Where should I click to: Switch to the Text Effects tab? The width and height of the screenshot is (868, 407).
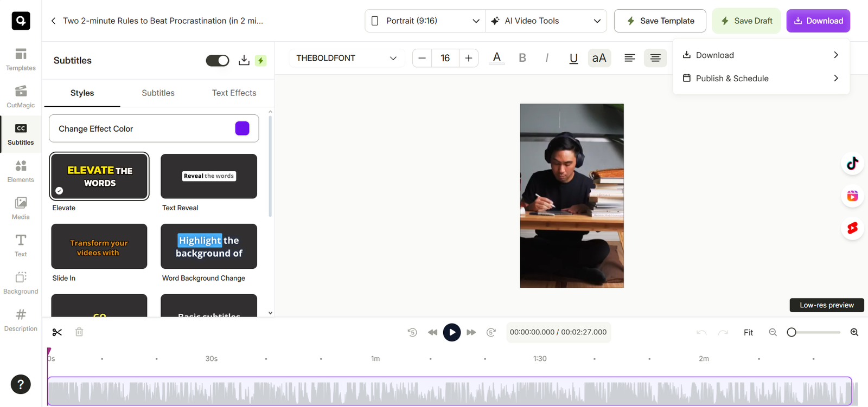[x=234, y=93]
